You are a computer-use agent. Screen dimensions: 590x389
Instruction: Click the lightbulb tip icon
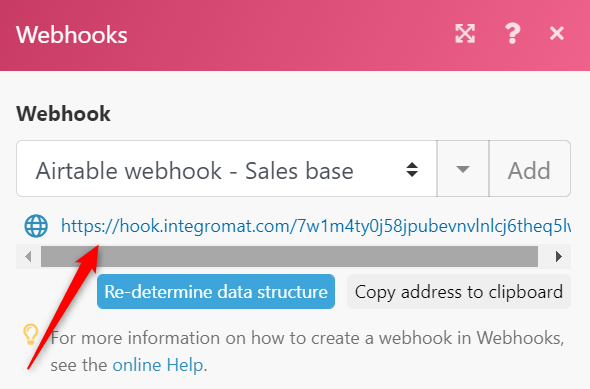click(30, 334)
